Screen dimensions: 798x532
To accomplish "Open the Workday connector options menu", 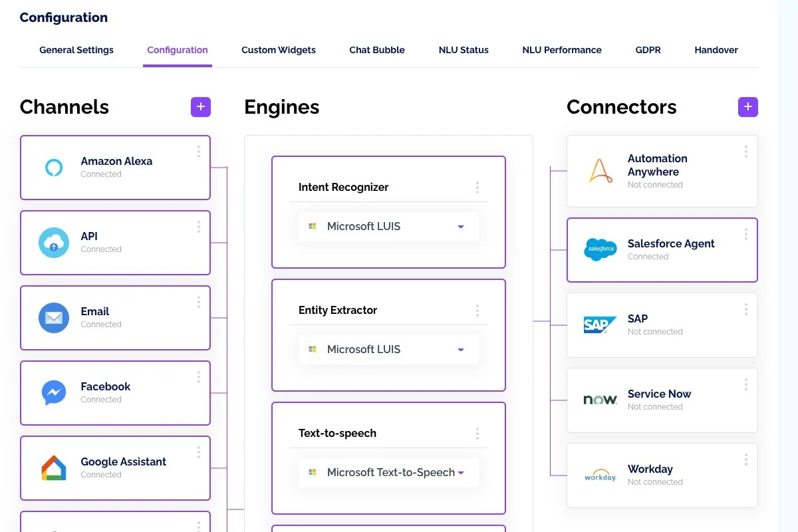I will [745, 460].
